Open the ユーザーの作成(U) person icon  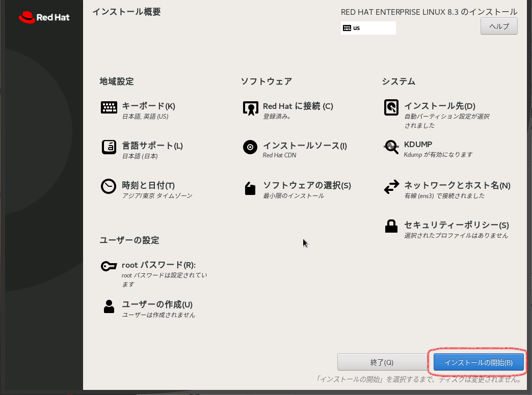(x=109, y=306)
